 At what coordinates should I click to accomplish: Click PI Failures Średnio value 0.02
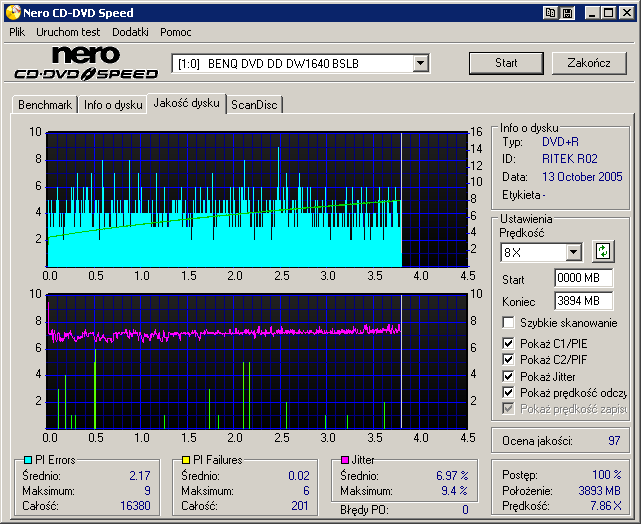[299, 476]
